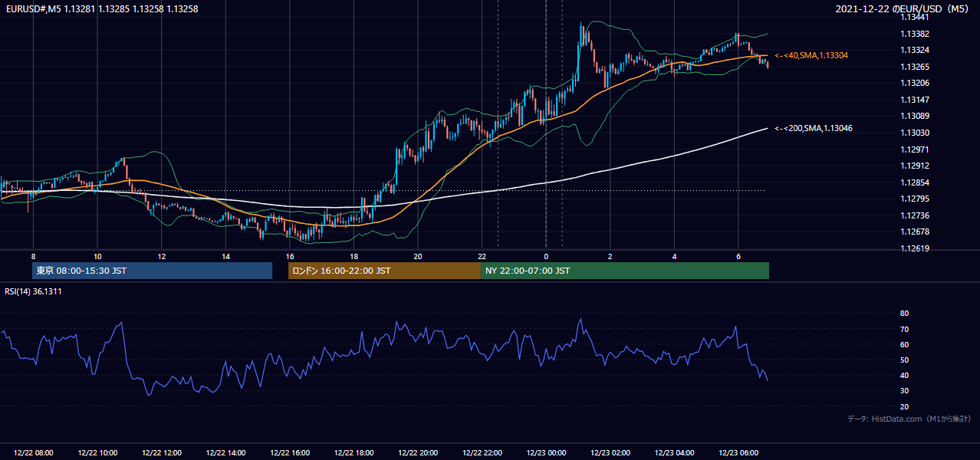This screenshot has height=460, width=980.
Task: Click hour label 0 under the price chart
Action: [546, 256]
